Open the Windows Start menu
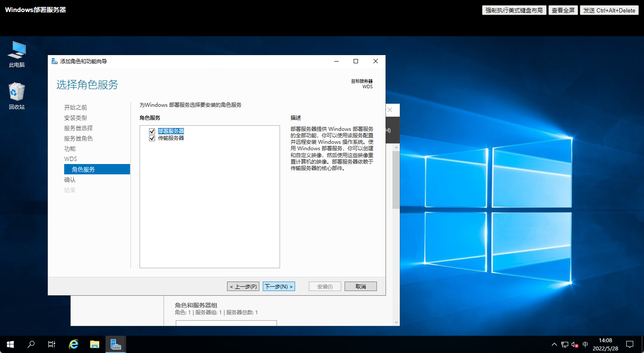 (x=10, y=344)
